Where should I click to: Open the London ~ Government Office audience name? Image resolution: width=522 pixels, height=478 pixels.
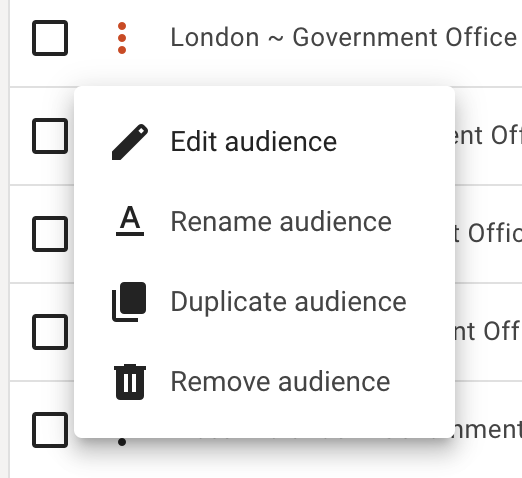click(x=343, y=37)
